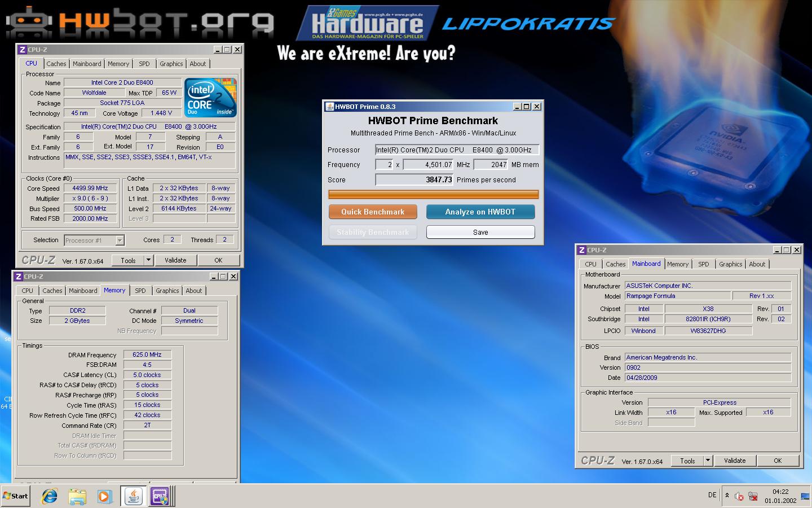Close the Memory CPU-Z window
The width and height of the screenshot is (812, 508).
(233, 277)
